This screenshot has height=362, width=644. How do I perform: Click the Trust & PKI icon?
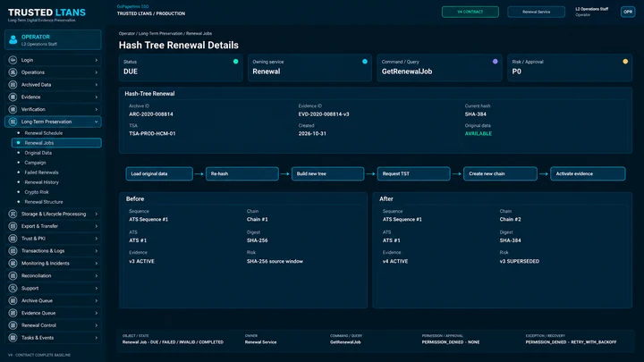[x=13, y=239]
